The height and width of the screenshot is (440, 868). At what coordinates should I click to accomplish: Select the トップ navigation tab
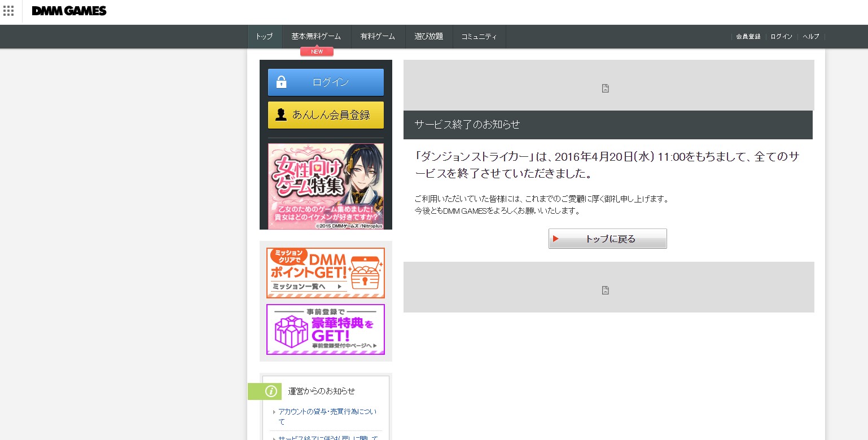pos(264,37)
